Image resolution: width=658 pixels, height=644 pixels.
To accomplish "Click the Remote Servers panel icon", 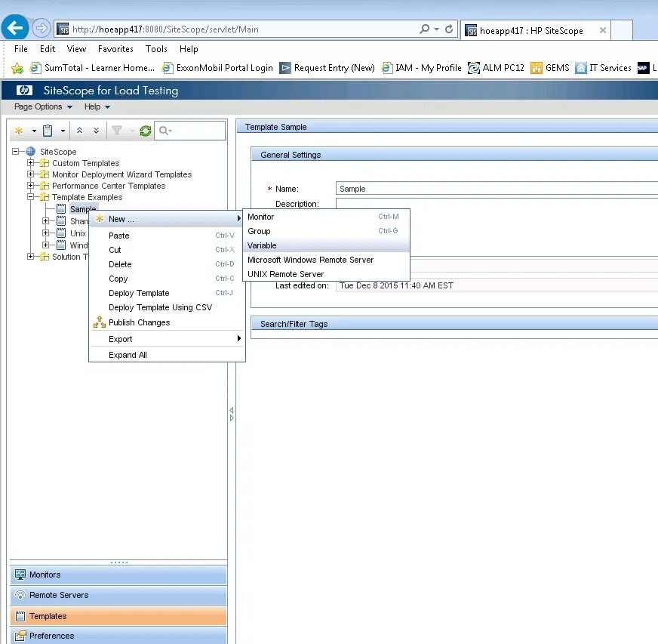I will 20,595.
